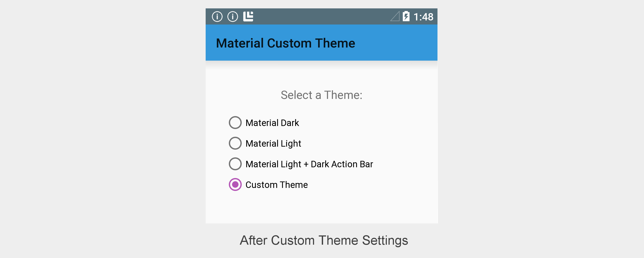Click empty area of the blue action bar
Screen dimensions: 644x258
point(400,43)
